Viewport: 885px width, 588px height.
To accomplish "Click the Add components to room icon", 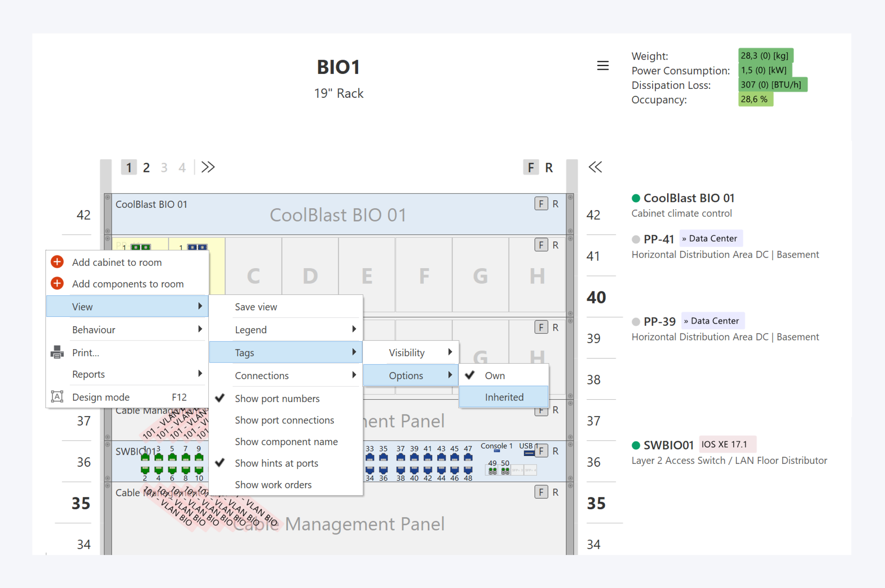I will 57,283.
